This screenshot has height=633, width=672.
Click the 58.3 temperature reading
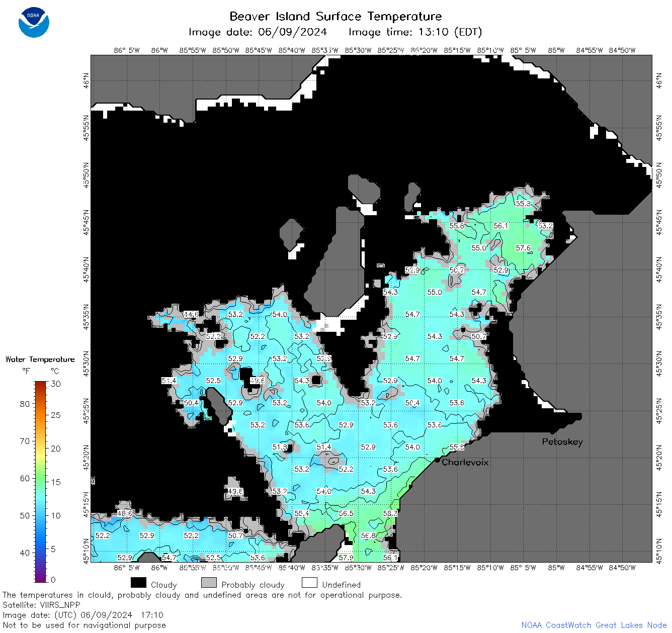click(x=390, y=513)
